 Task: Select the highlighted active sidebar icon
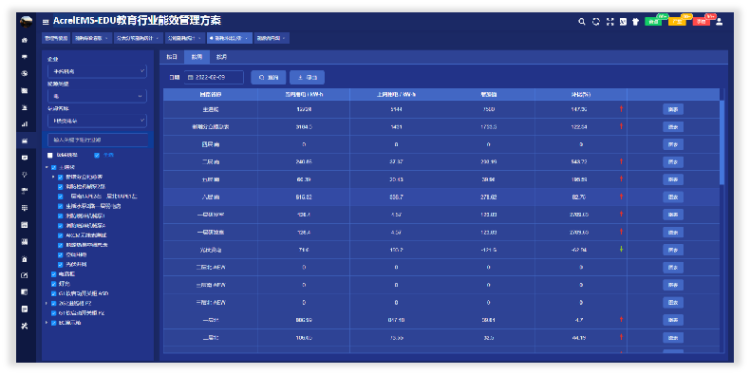pyautogui.click(x=25, y=141)
